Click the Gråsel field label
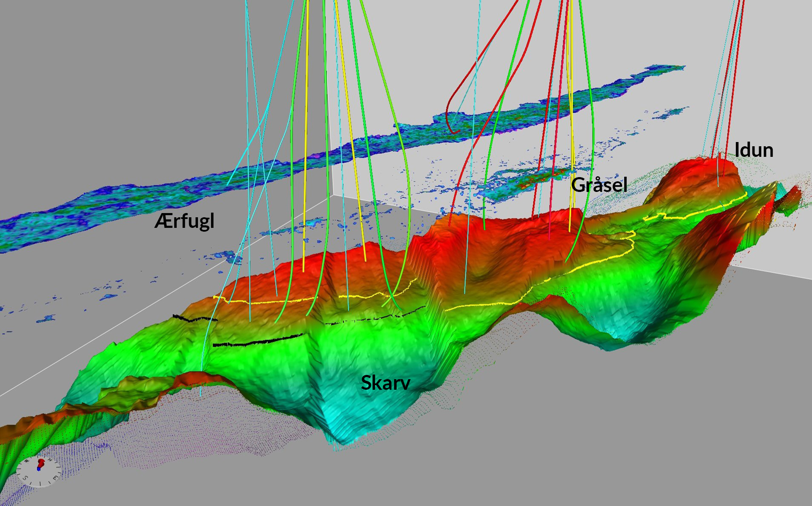The height and width of the screenshot is (506, 812). coord(599,185)
